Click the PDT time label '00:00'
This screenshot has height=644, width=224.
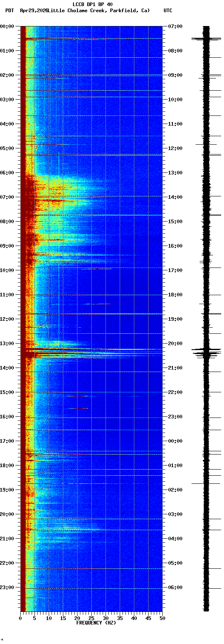pyautogui.click(x=7, y=26)
